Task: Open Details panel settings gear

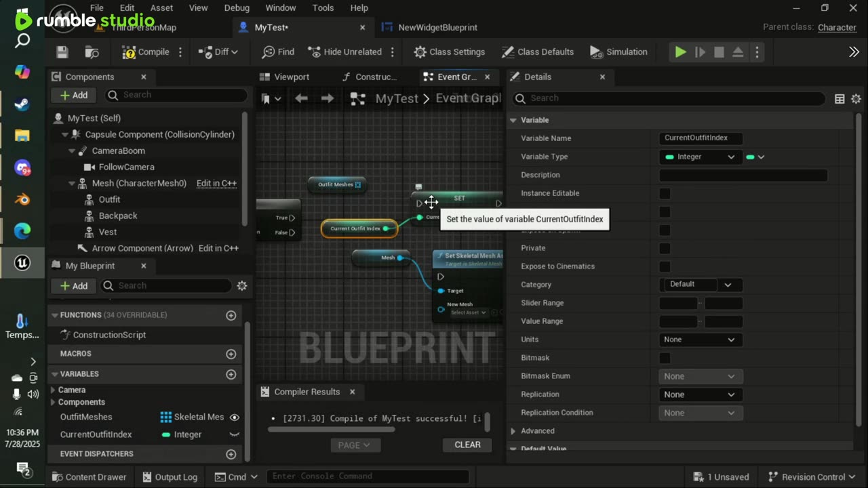Action: click(x=856, y=99)
